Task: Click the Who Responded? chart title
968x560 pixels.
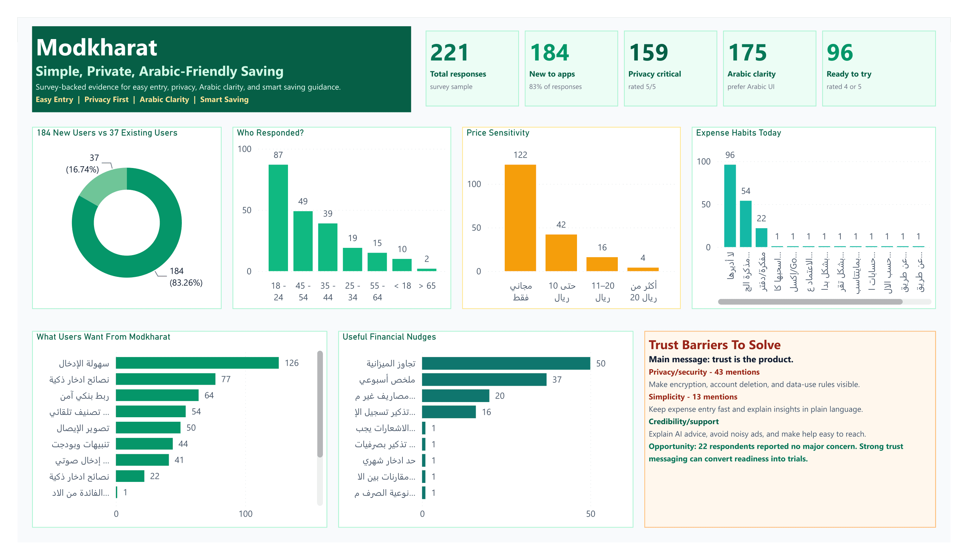Action: pos(270,133)
